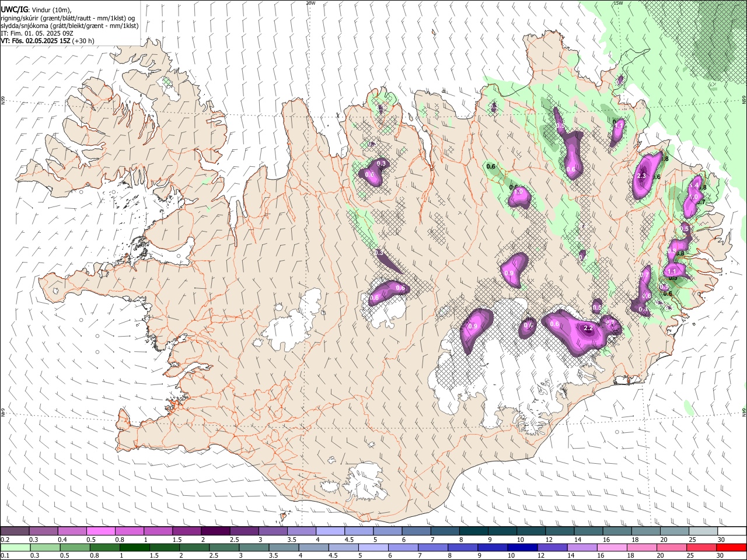Select the 0.4 orchid swatch in snow legend
Image resolution: width=747 pixels, height=560 pixels.
[72, 531]
